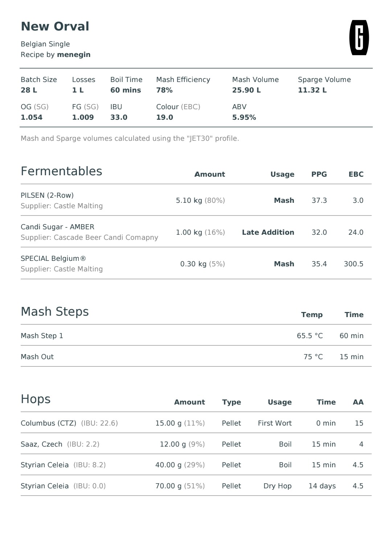
Task: Click the Grainfather G logo icon
Action: pyautogui.click(x=359, y=38)
